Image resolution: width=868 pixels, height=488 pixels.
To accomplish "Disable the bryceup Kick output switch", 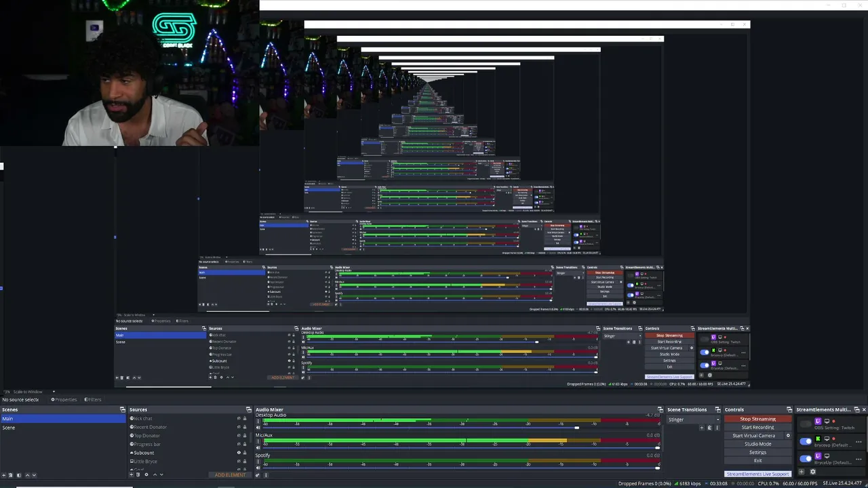I will click(x=806, y=441).
